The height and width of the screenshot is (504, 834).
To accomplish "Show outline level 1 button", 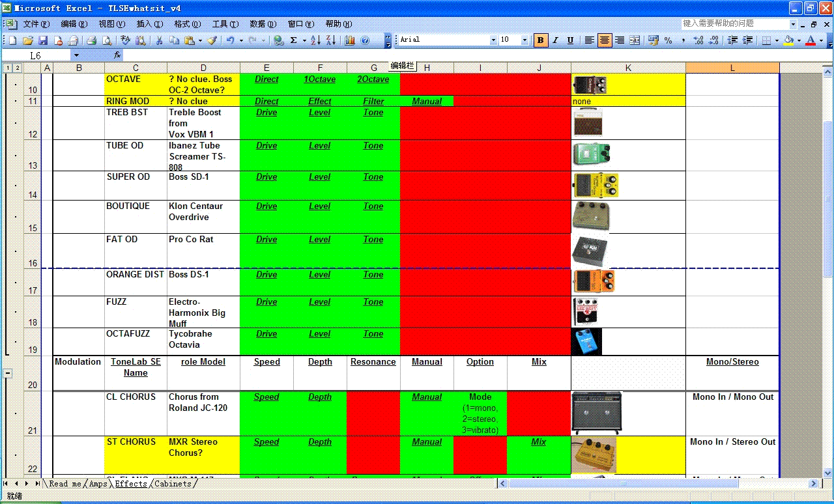I will pyautogui.click(x=7, y=68).
